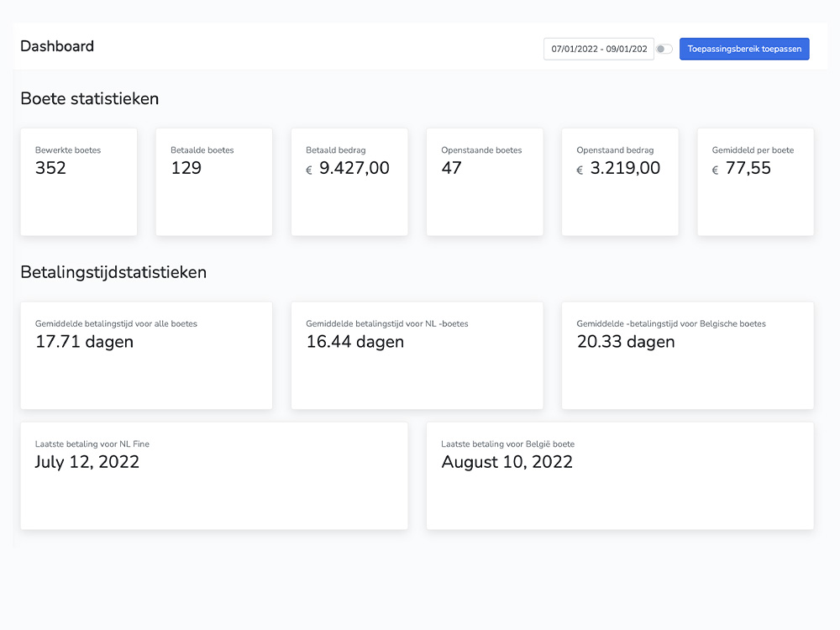Viewport: 840px width, 630px height.
Task: Click the value 17.71 dagen
Action: point(84,342)
